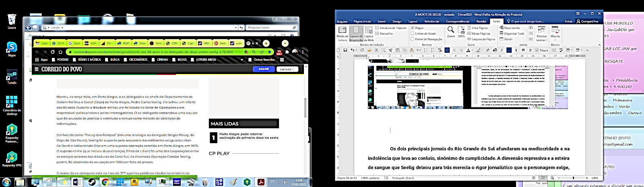Open the tab search chevron in browser

pos(285,43)
